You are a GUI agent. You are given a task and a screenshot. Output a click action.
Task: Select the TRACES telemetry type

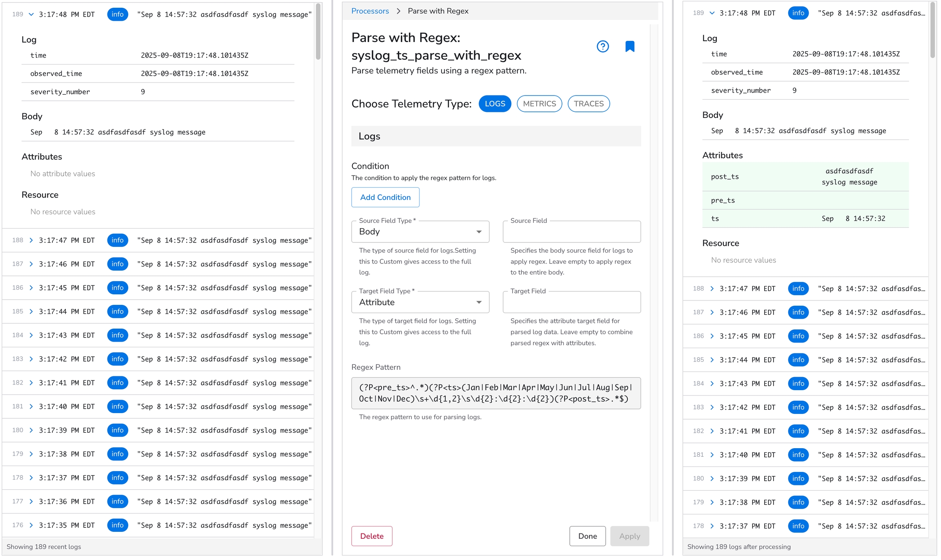coord(588,104)
